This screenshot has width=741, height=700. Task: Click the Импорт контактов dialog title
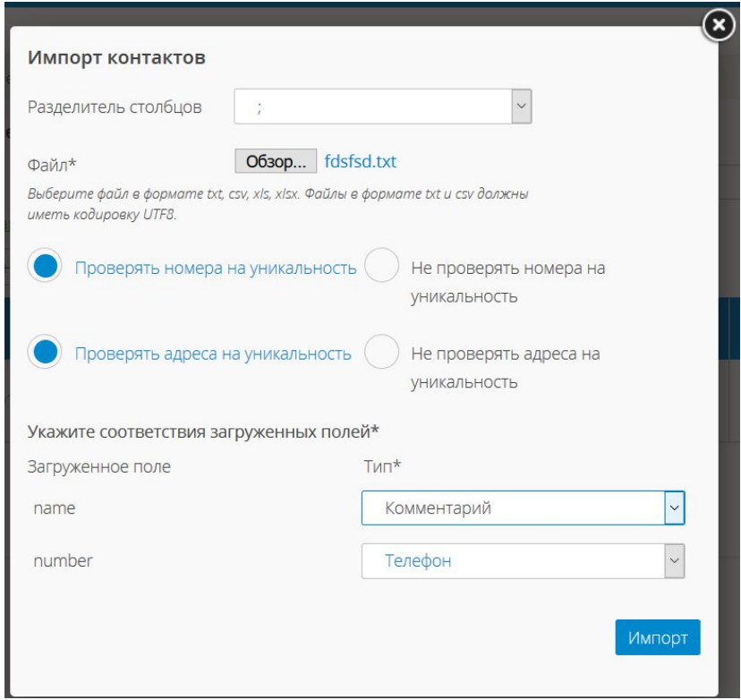(x=117, y=59)
